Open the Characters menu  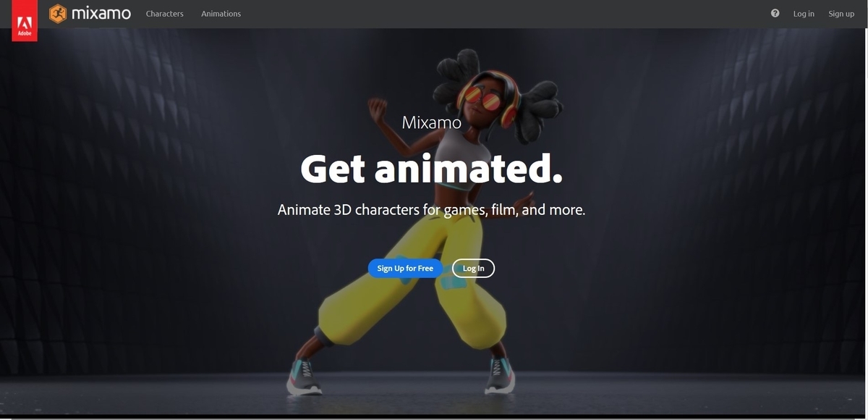[x=165, y=14]
